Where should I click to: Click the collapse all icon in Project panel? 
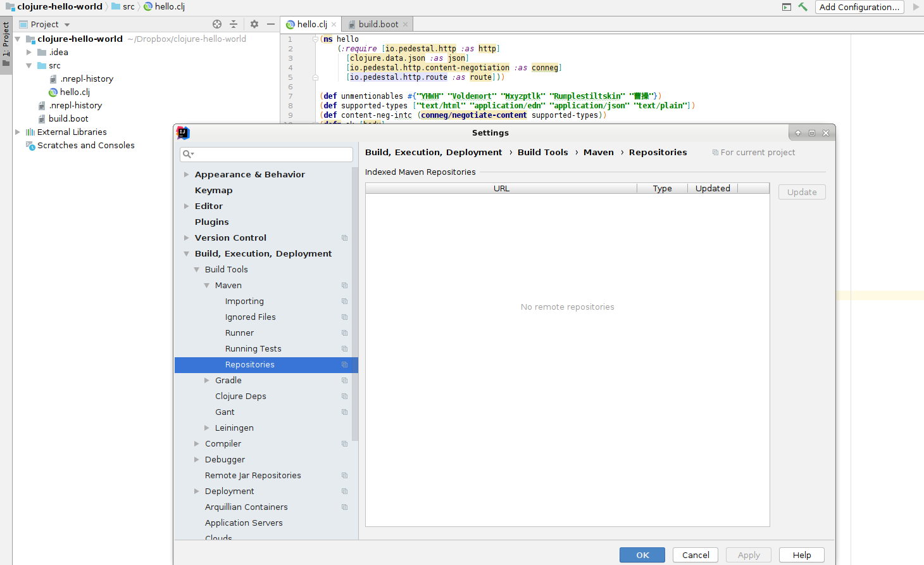coord(234,24)
